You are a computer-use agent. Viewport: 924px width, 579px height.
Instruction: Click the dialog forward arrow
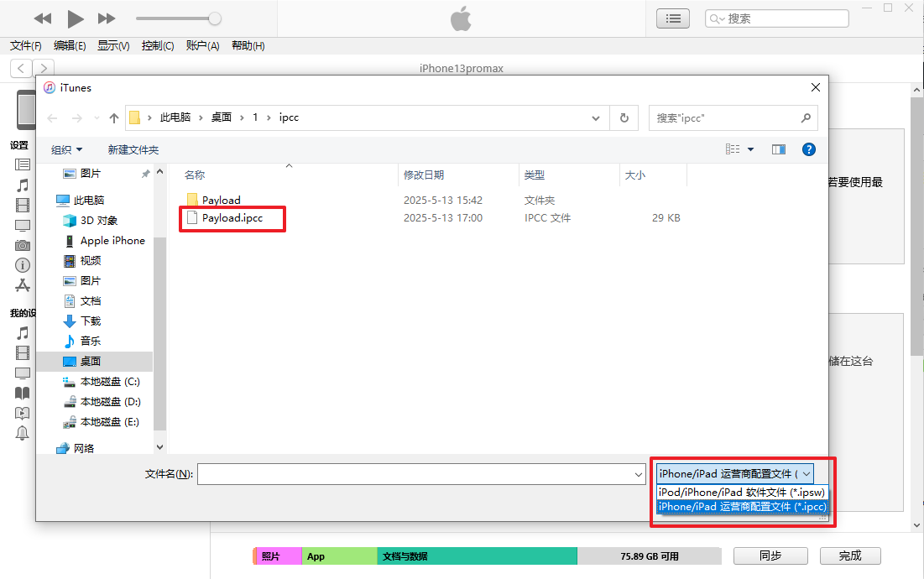point(77,118)
